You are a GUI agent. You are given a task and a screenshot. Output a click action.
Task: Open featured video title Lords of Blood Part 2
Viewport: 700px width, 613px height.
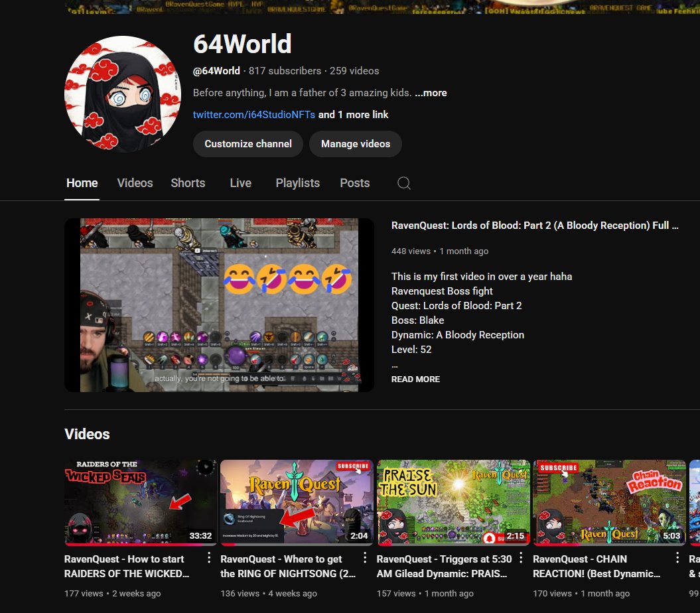point(535,226)
